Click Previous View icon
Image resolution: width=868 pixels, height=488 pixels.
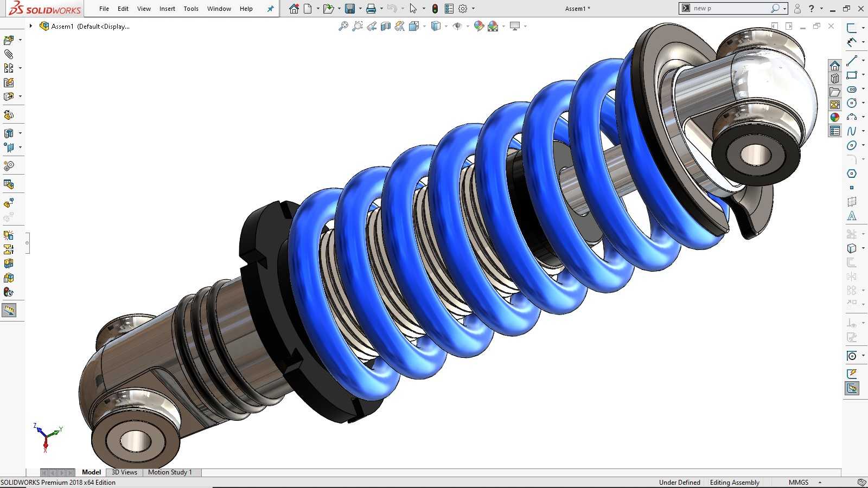pyautogui.click(x=372, y=26)
